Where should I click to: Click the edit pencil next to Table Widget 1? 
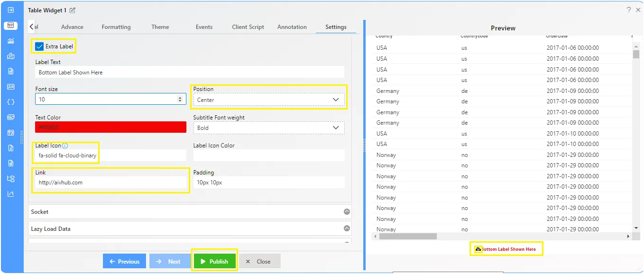tap(73, 10)
